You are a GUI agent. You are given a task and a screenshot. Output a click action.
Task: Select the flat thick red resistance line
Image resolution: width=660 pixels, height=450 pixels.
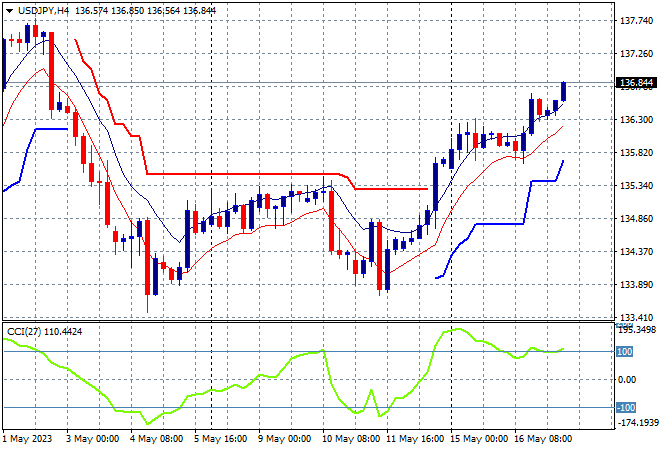point(242,174)
